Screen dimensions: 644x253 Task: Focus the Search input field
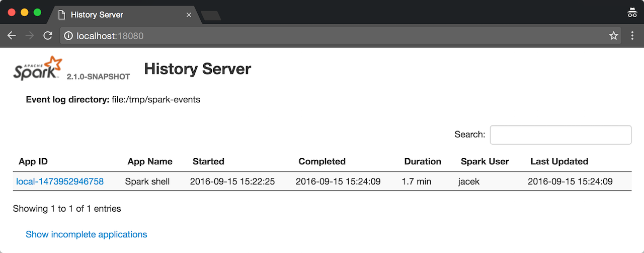560,135
